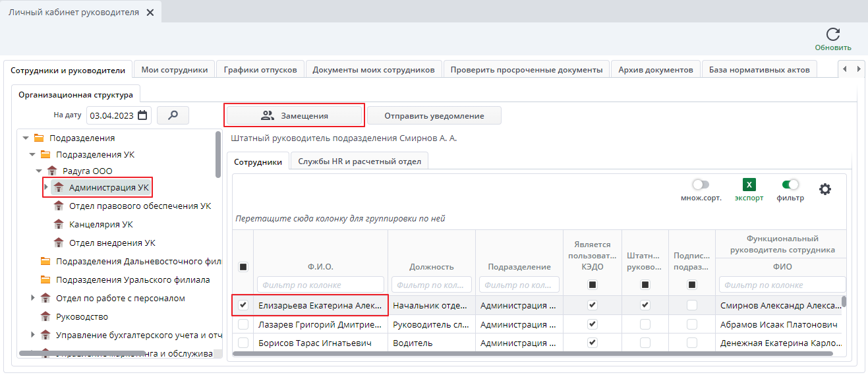
Task: Toggle Является пользователем КЭДО filter checkbox
Action: click(593, 285)
